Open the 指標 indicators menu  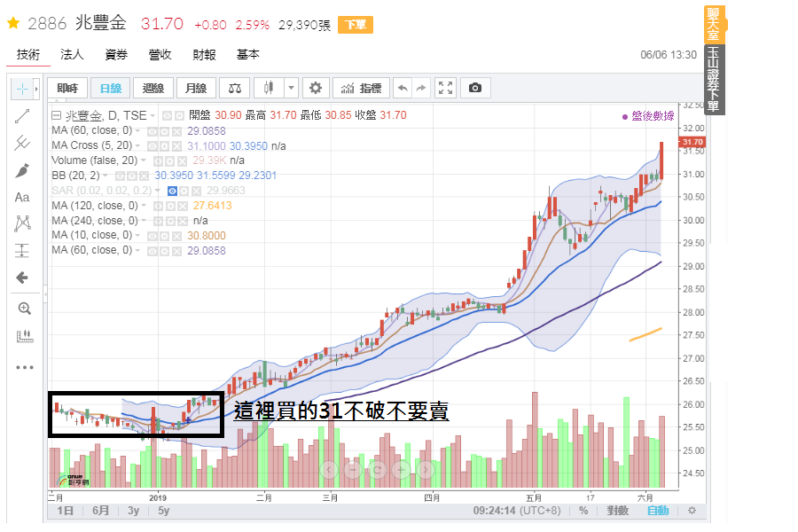pos(362,88)
